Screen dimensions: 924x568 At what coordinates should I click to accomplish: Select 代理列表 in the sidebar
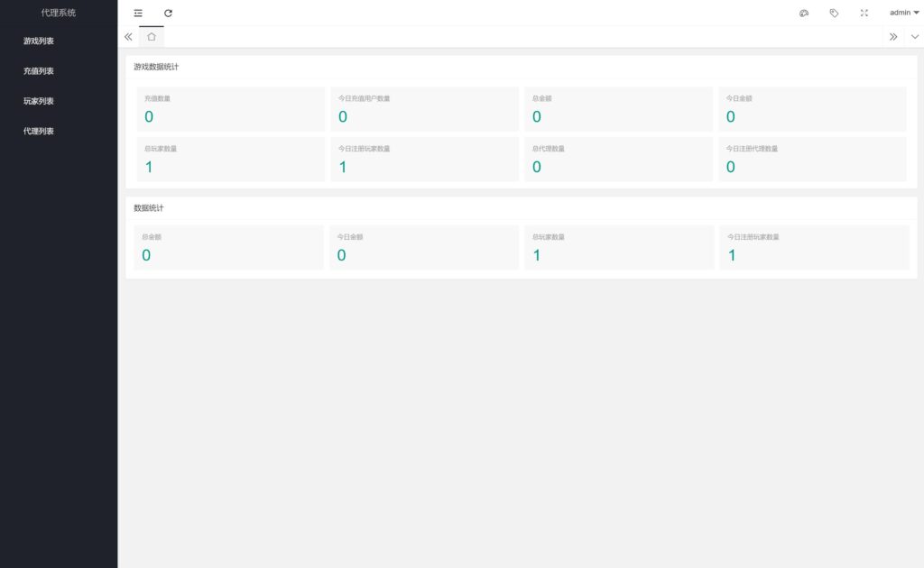(x=39, y=132)
